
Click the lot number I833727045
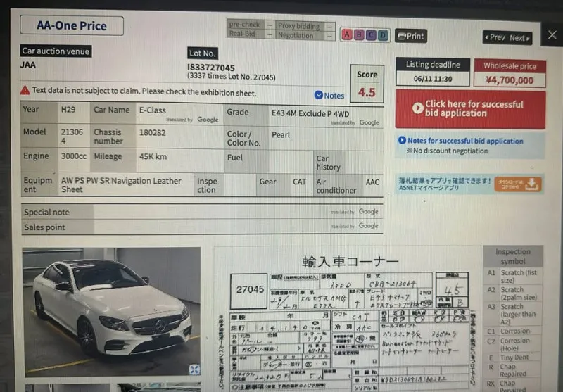tap(211, 68)
